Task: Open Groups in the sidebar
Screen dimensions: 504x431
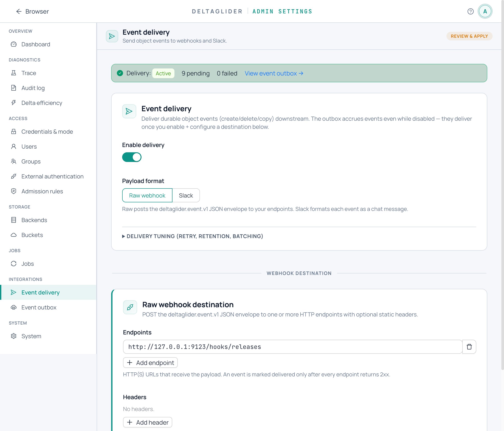Action: click(48, 161)
